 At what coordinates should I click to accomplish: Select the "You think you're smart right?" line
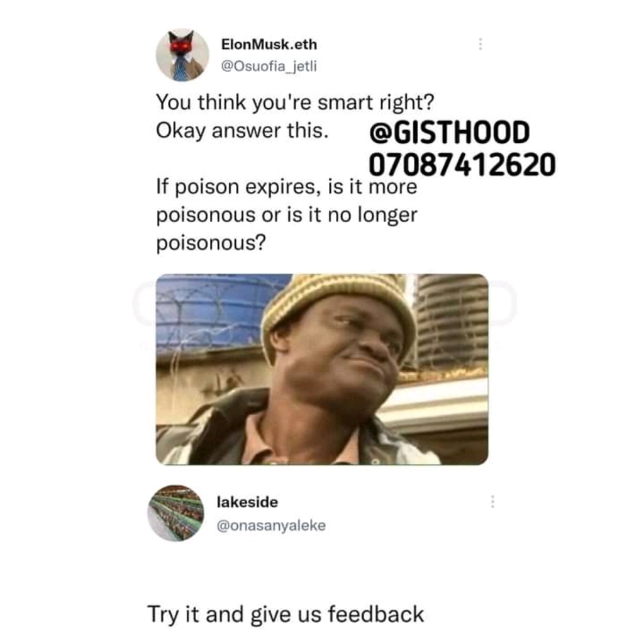(x=295, y=103)
